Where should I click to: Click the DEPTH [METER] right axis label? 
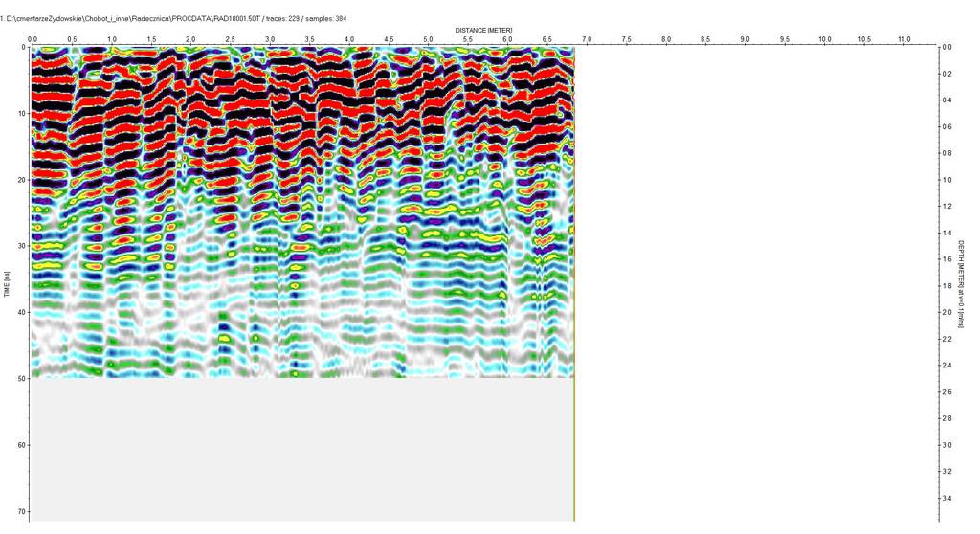(x=961, y=283)
